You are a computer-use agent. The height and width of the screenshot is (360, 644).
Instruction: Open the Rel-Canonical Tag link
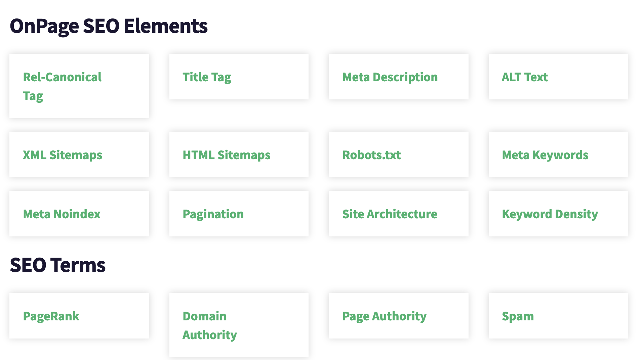(62, 86)
